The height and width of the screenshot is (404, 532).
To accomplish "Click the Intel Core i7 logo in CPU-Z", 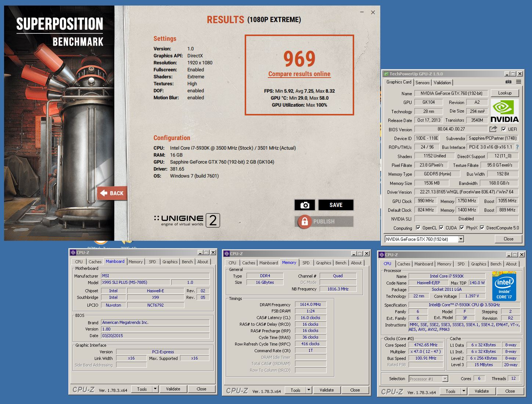I will [x=504, y=286].
